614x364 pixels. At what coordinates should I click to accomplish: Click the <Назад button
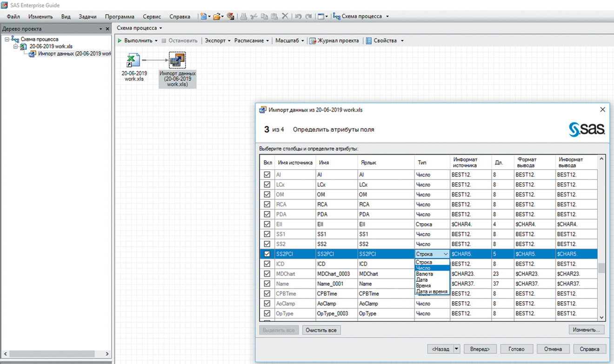(x=440, y=349)
